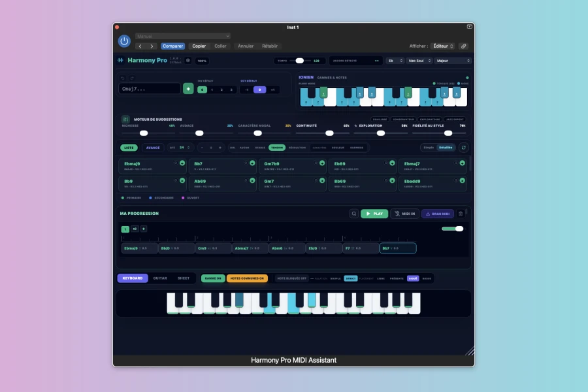Click the Cmaj7 chord input field
This screenshot has height=392, width=588.
[150, 89]
